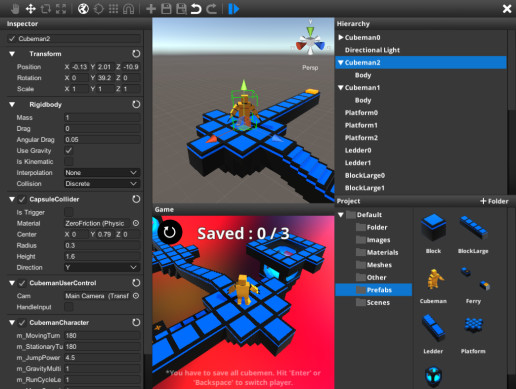Screen dimensions: 516x389
Task: Toggle pivot center mode icon
Action: [99, 9]
